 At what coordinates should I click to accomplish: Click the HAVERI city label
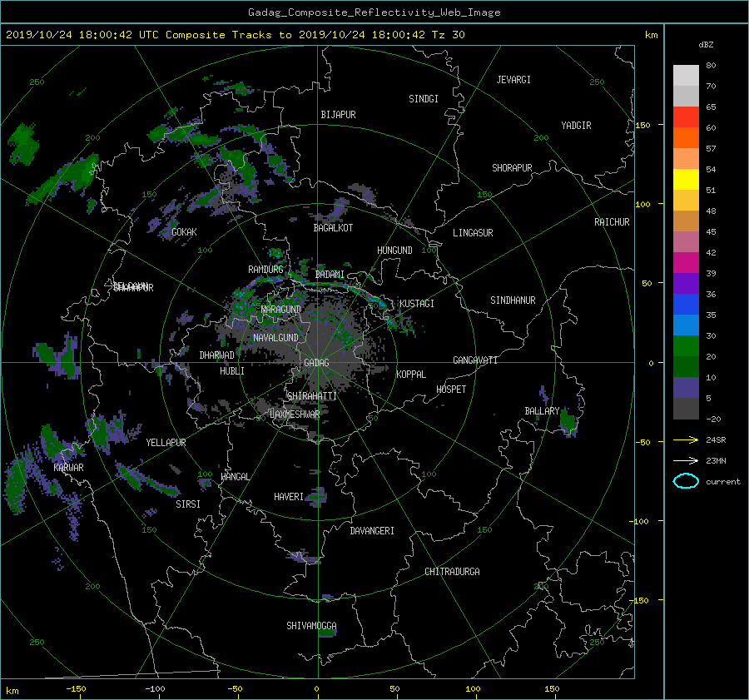289,497
